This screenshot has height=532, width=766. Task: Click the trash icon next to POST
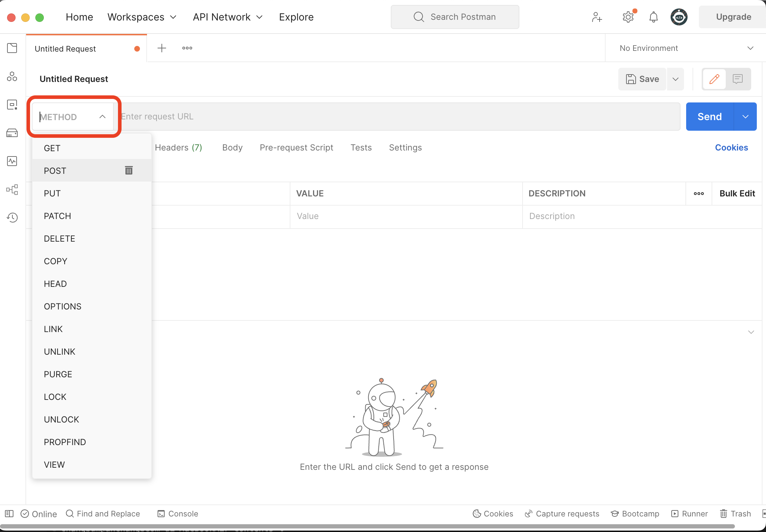[129, 171]
